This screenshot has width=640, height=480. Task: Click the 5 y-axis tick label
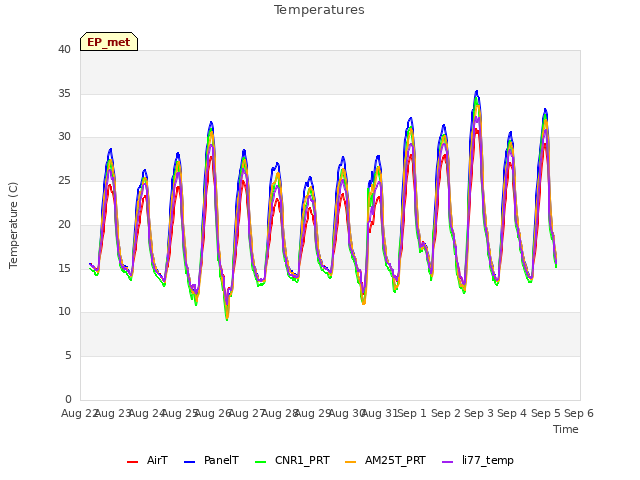[x=68, y=356]
